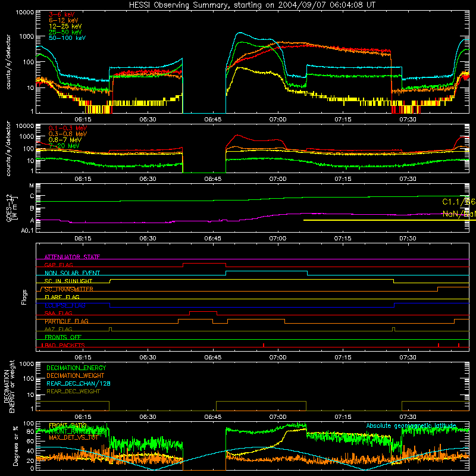Screen dimensions: 476x476
Task: Click the 0.3-0.8 MeV legend label
Action: [x=68, y=134]
